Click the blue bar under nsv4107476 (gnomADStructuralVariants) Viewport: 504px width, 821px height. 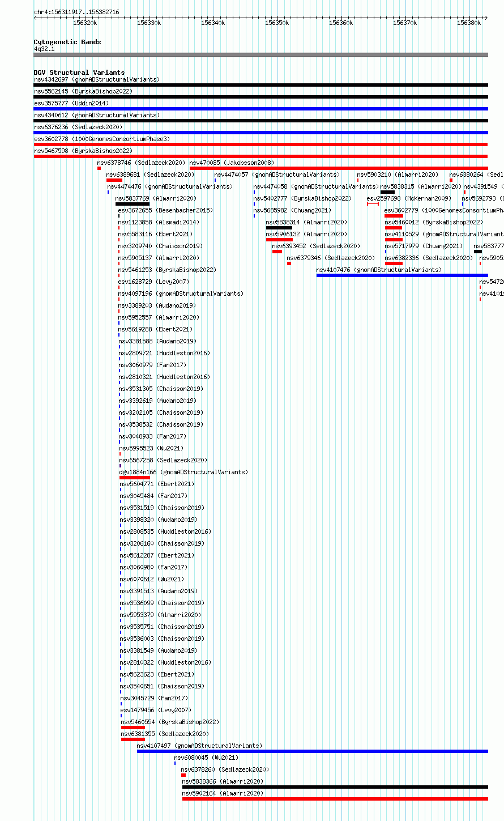click(x=402, y=275)
